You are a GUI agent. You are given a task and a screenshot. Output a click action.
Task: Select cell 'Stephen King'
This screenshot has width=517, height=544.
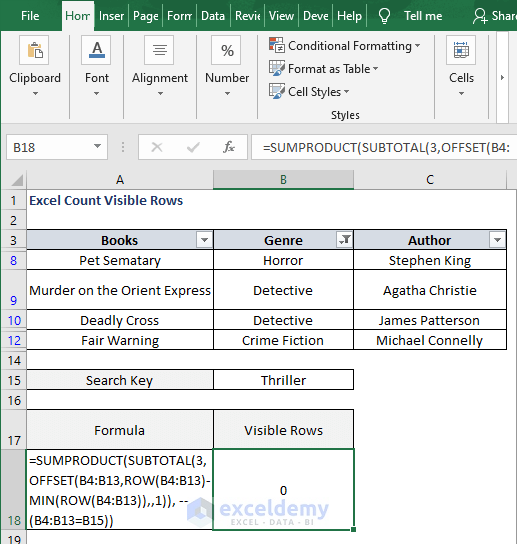[430, 260]
